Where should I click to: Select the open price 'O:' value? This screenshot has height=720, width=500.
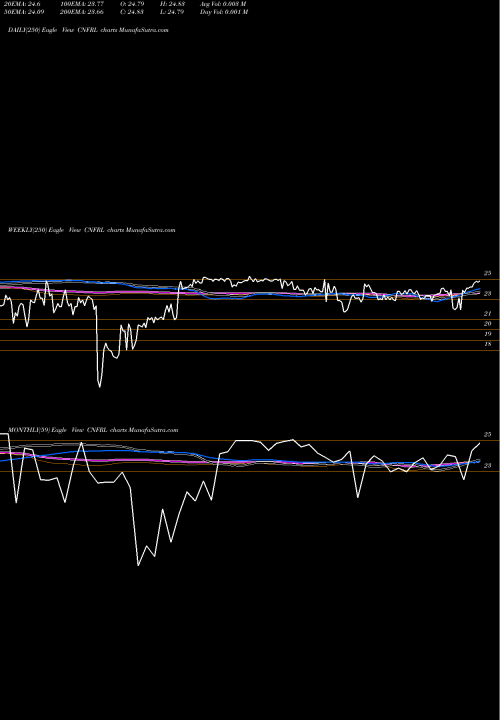tap(133, 4)
